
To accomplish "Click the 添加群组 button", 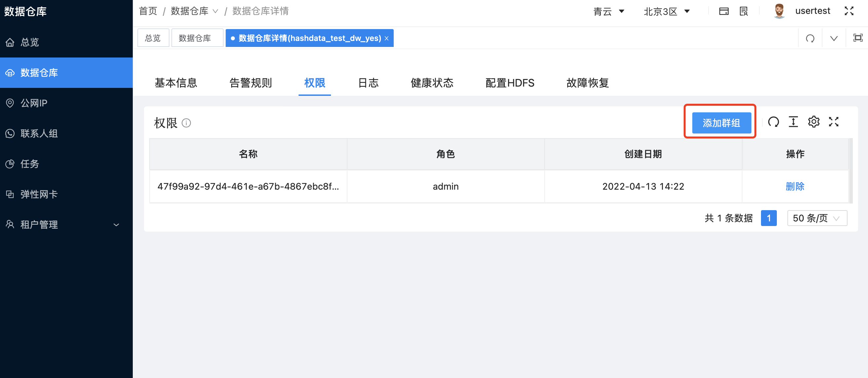I will 721,123.
